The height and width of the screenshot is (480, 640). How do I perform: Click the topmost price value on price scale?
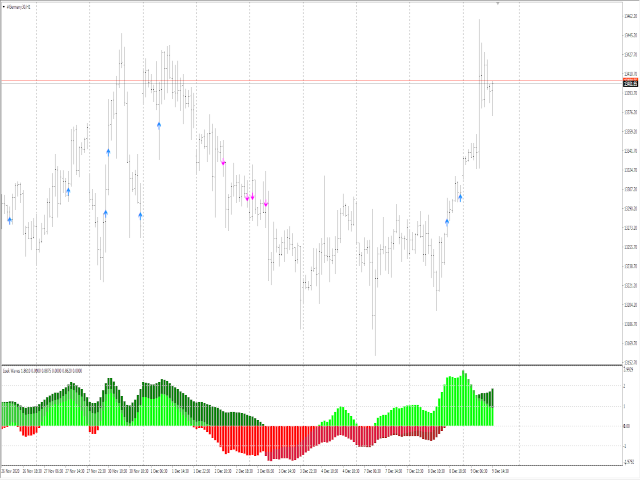(x=630, y=16)
